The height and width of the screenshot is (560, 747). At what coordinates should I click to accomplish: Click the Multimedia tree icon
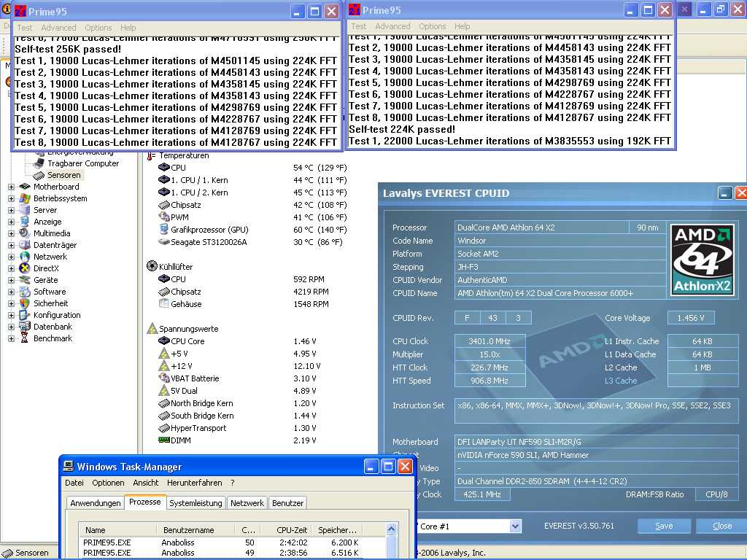(x=25, y=233)
